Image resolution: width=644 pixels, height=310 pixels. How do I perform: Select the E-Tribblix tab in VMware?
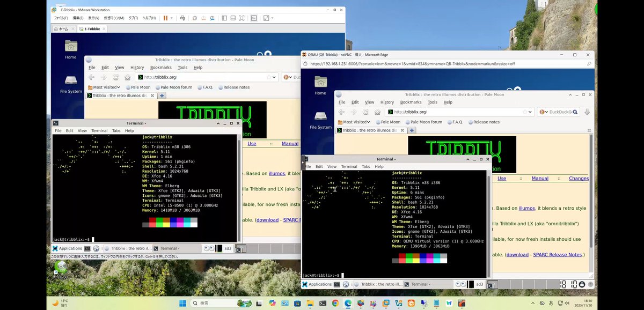pos(93,28)
